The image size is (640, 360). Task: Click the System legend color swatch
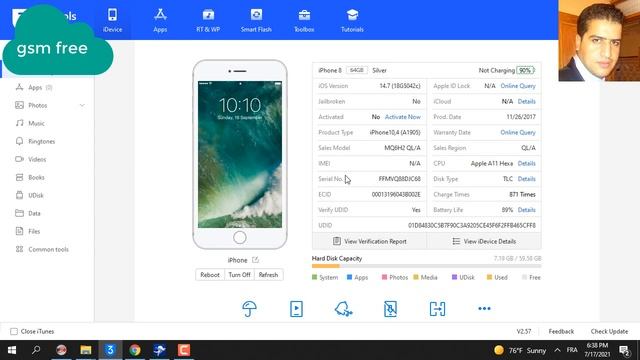click(314, 277)
